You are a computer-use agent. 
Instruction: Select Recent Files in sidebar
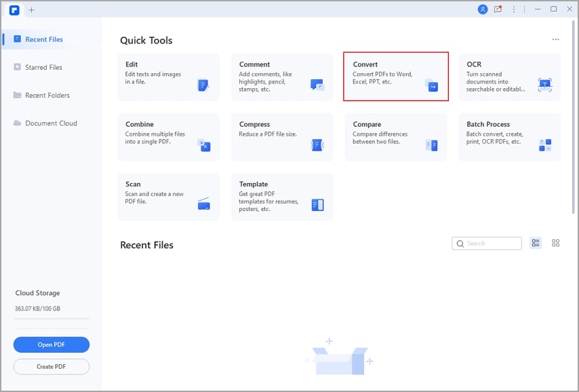point(51,39)
